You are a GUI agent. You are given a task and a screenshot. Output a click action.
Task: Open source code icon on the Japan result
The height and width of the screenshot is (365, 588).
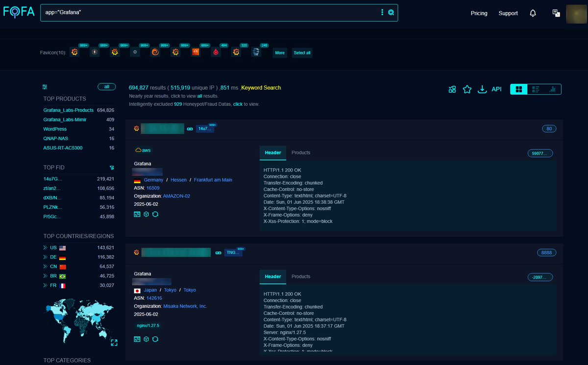pyautogui.click(x=137, y=339)
